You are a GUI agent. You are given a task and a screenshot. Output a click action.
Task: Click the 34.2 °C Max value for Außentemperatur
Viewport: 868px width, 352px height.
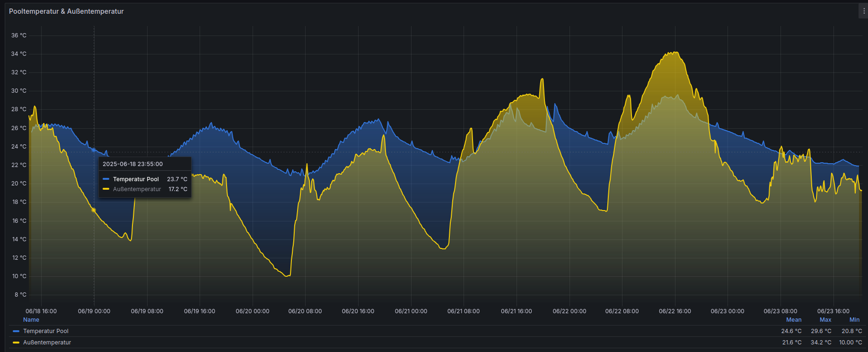[821, 343]
